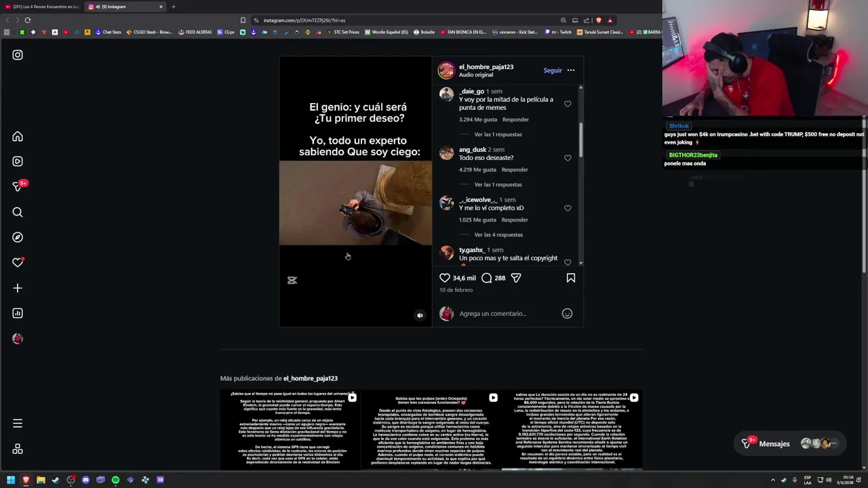Open Explore compass icon in sidebar

coord(18,237)
